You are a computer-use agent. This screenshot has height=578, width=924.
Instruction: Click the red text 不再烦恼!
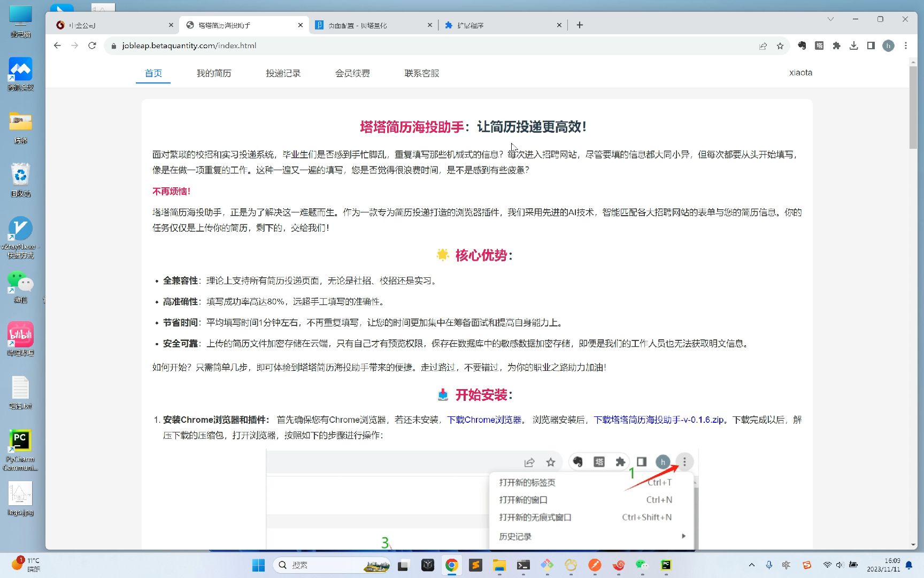[x=172, y=191]
